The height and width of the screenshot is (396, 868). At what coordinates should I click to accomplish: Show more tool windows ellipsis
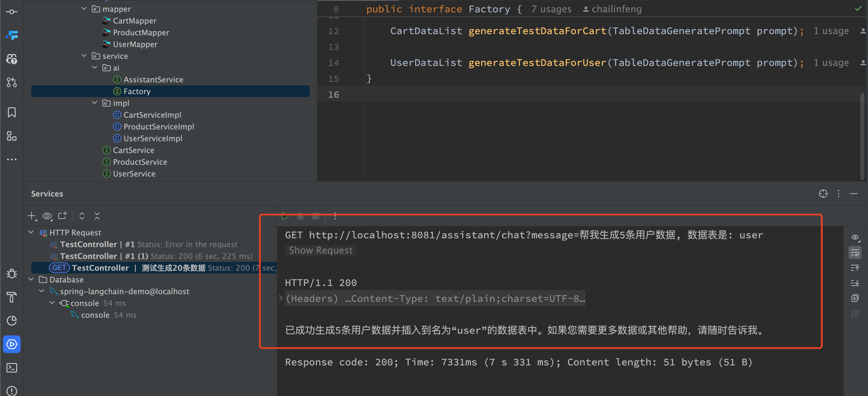[12, 159]
